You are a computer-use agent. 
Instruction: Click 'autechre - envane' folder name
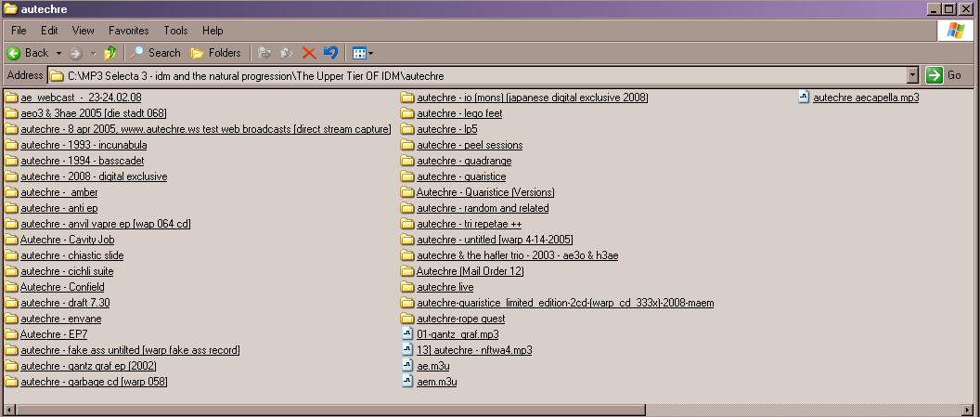click(60, 319)
